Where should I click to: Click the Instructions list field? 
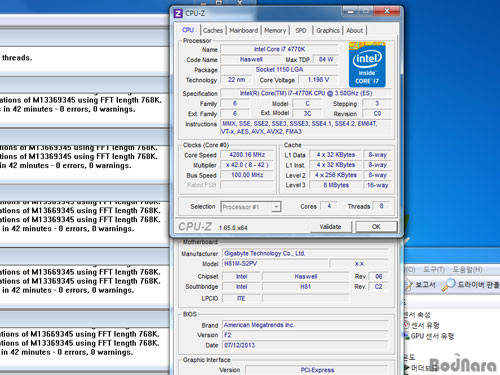tap(306, 128)
